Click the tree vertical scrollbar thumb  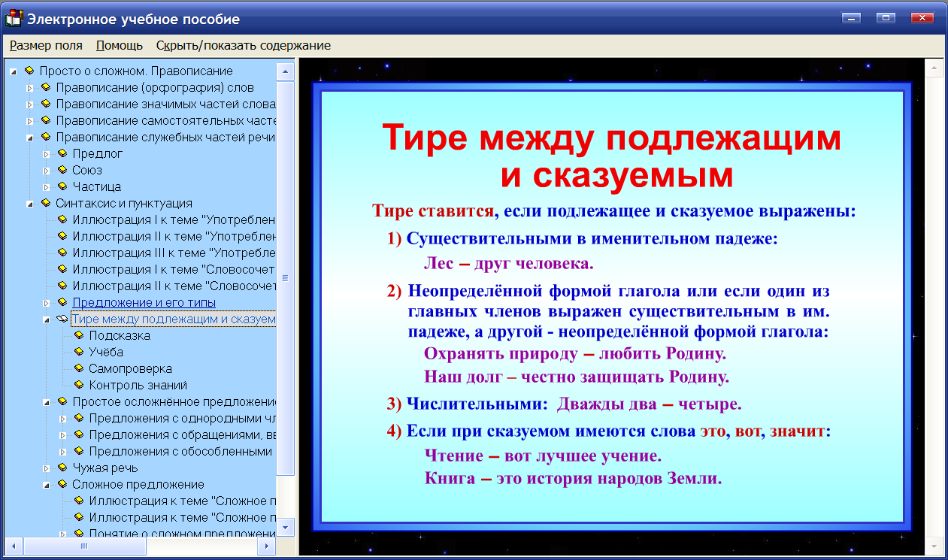tap(286, 277)
